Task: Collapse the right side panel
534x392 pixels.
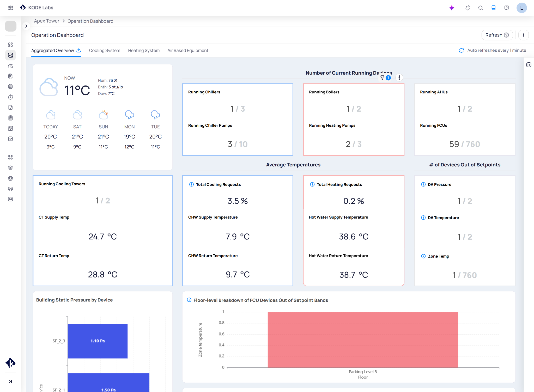Action: click(529, 65)
